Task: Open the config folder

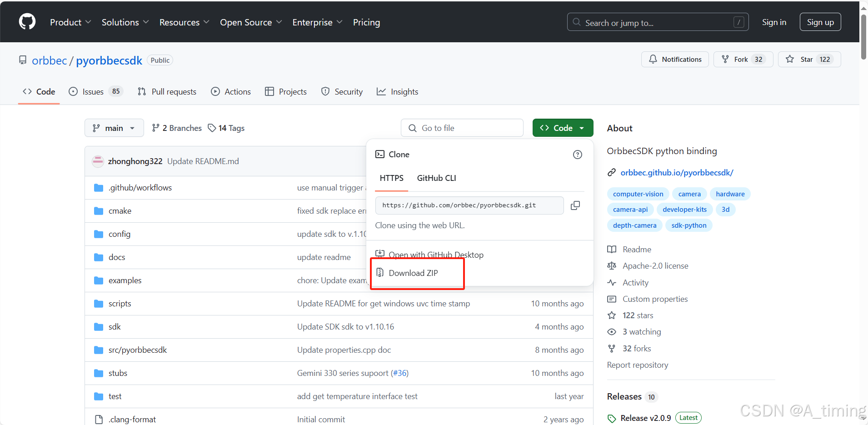Action: pos(120,234)
